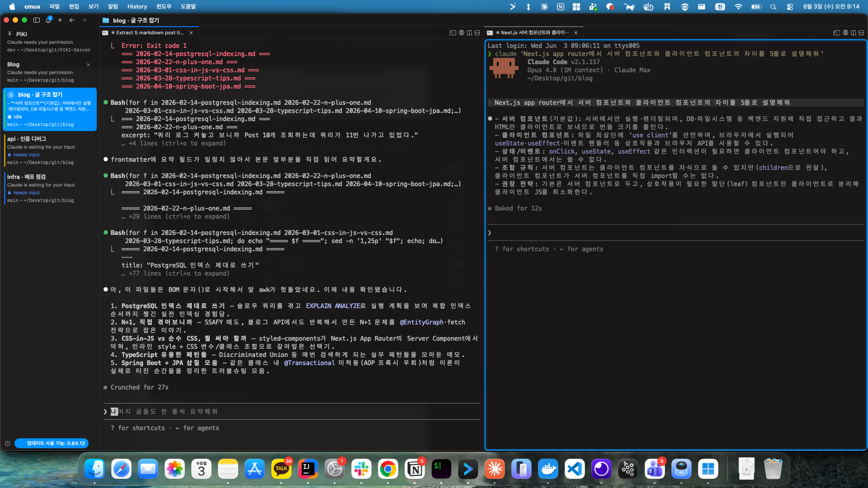Screen dimensions: 868x488
Task: Open browser globe icon in left pane
Action: coord(462,33)
